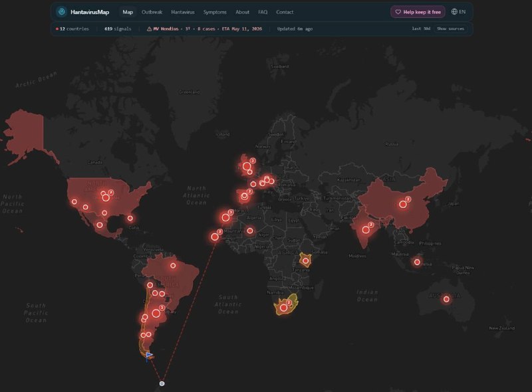Screen dimensions: 532x392
Task: Click the Brazil signal marker
Action: pos(173,266)
